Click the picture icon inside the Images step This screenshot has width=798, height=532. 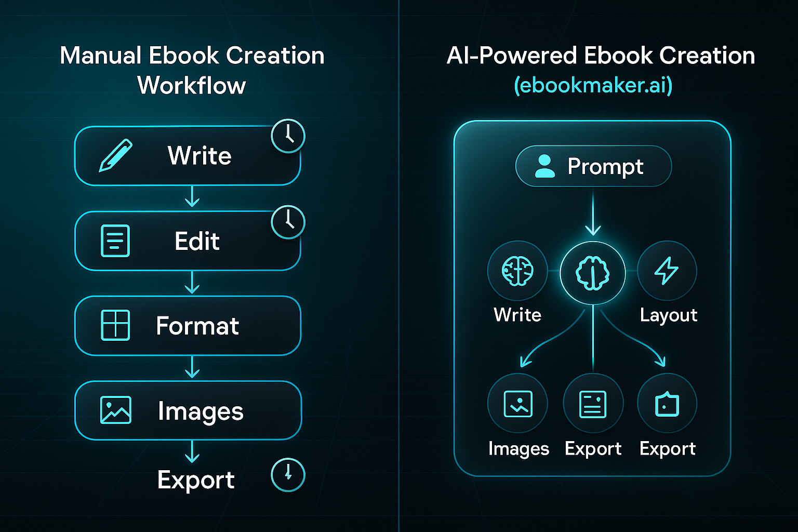coord(115,410)
